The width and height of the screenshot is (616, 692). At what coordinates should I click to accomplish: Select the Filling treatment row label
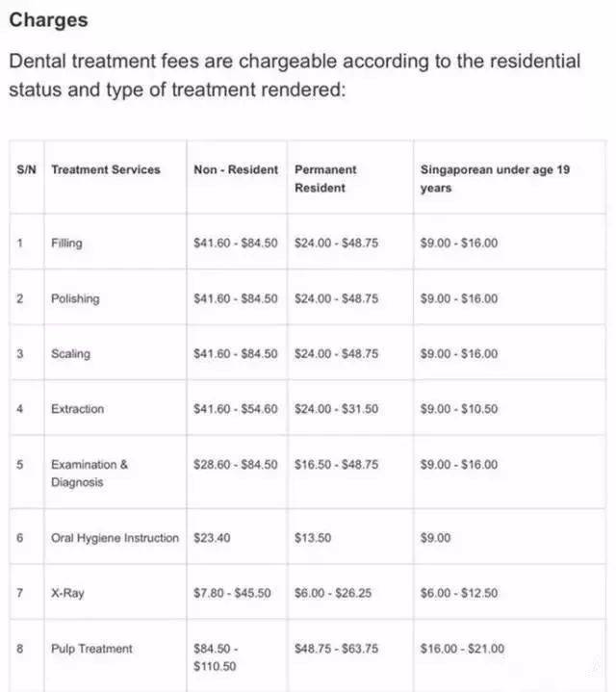[x=67, y=243]
